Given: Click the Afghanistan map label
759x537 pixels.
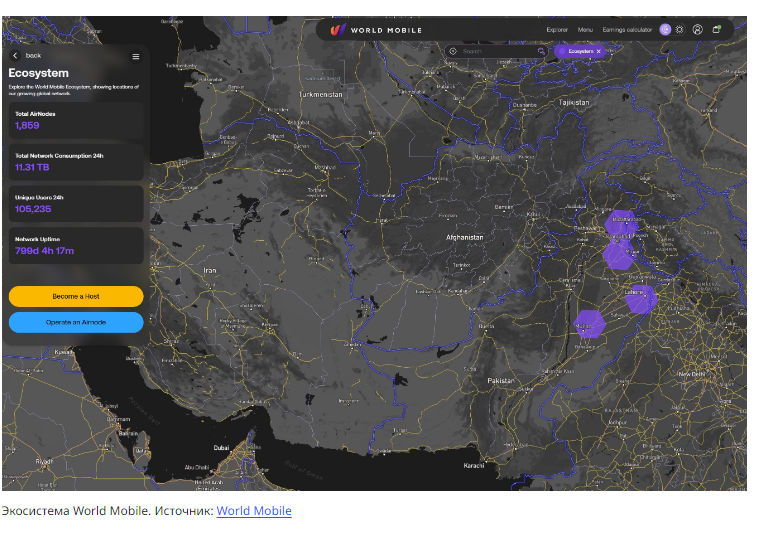Looking at the screenshot, I should [x=464, y=237].
